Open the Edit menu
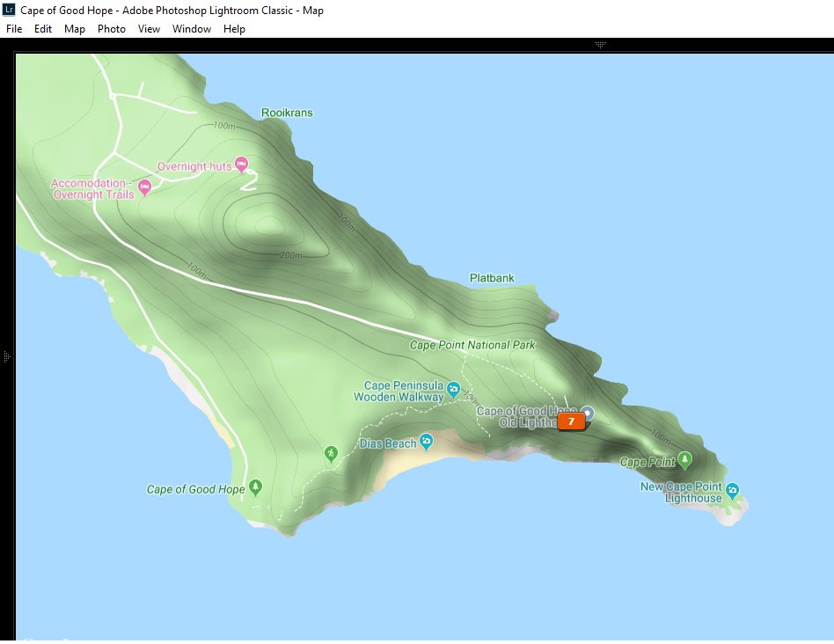834x644 pixels. 43,29
